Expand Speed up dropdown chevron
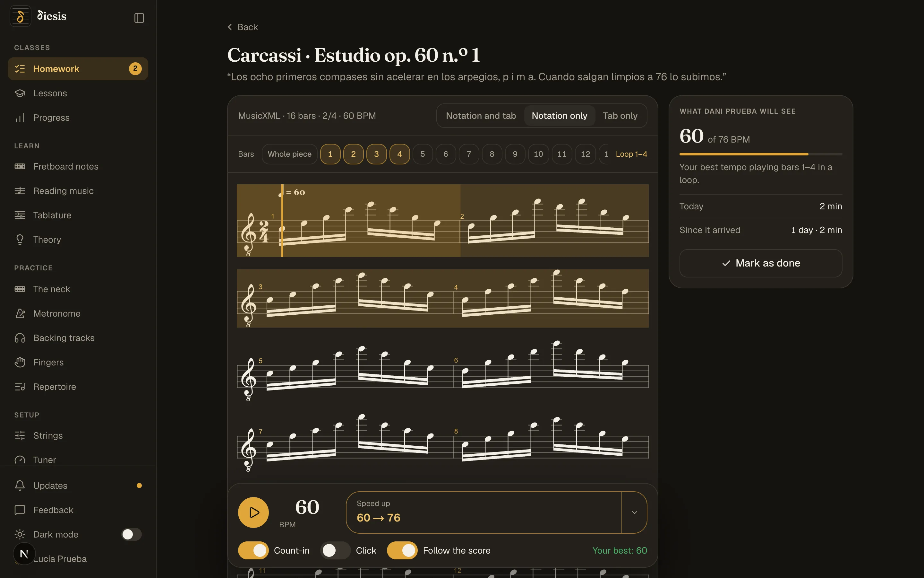924x578 pixels. point(634,512)
